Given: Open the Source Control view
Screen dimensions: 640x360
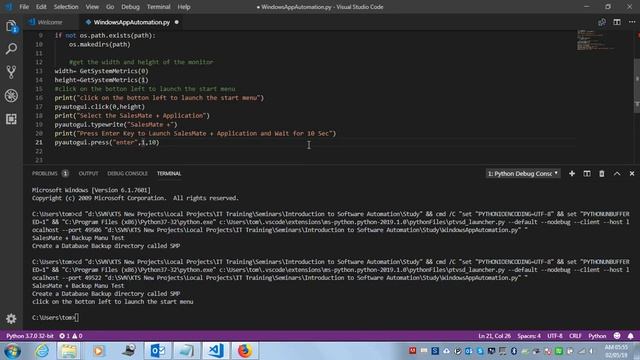Looking at the screenshot, I should (11, 72).
